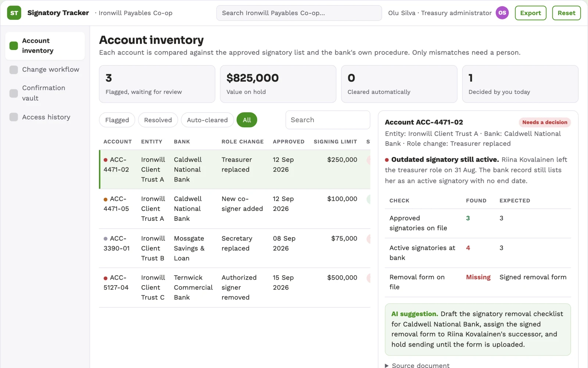
Task: Open Account inventory in the sidebar
Action: (x=45, y=46)
